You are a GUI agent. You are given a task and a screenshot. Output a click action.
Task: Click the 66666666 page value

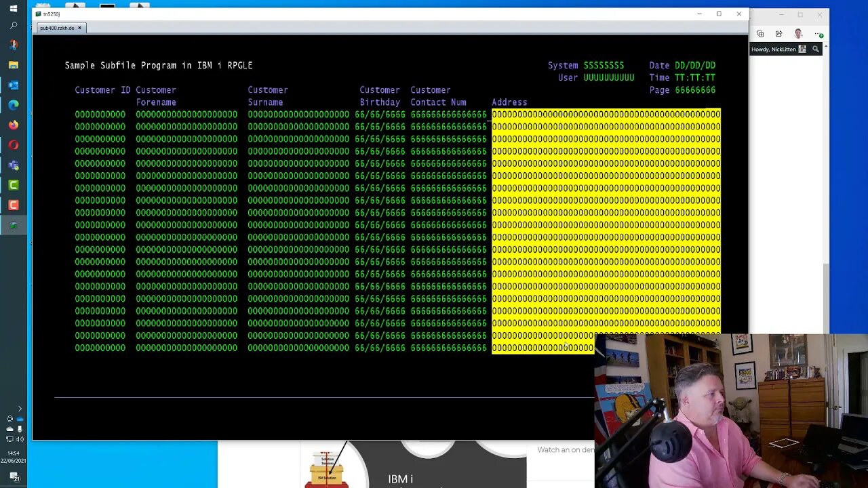(695, 89)
